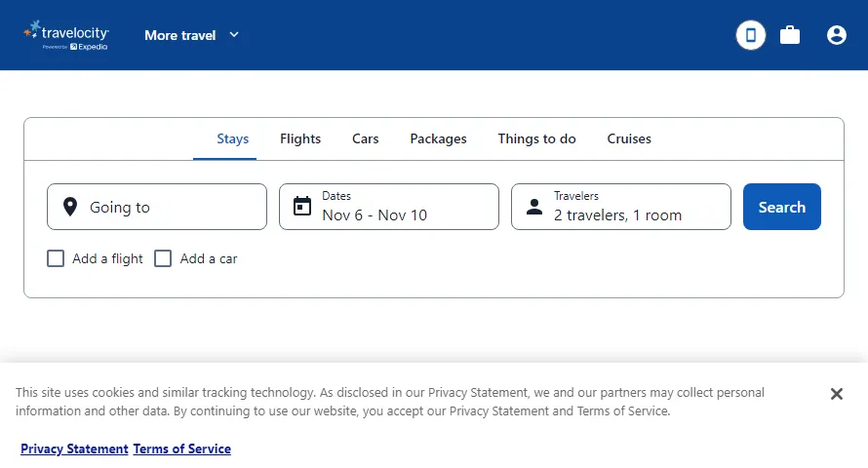Click the mobile app phone icon

[x=751, y=35]
